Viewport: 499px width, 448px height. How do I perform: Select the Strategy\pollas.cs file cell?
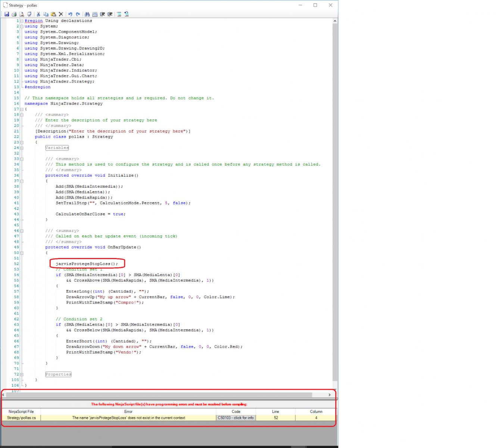(21, 418)
